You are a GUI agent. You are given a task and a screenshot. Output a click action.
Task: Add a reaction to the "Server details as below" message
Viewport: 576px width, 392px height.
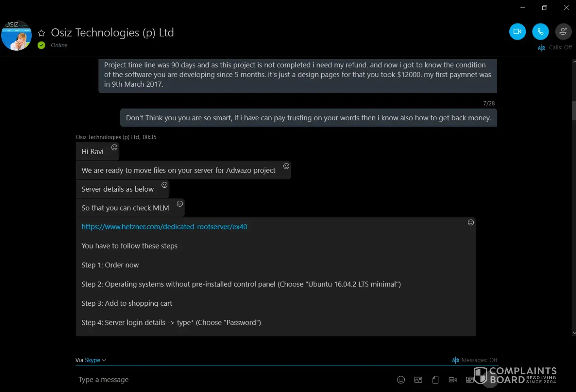[x=165, y=185]
